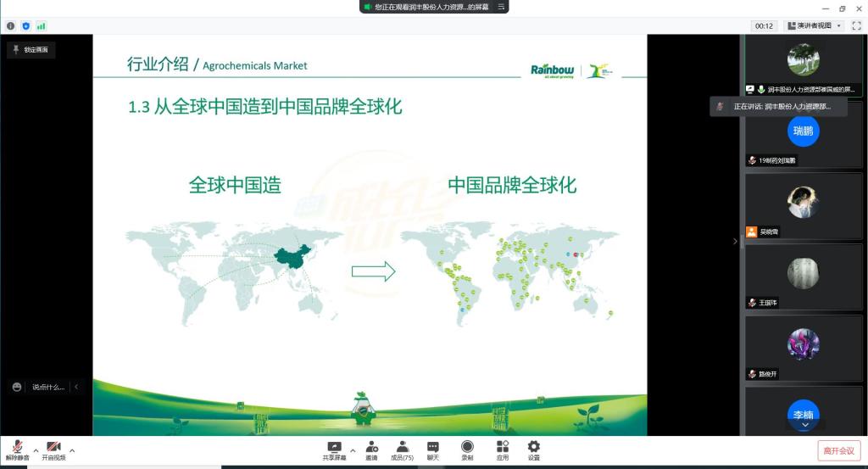Image resolution: width=868 pixels, height=469 pixels.
Task: Open the speaker view (演讲者视图) dropdown
Action: tap(814, 26)
